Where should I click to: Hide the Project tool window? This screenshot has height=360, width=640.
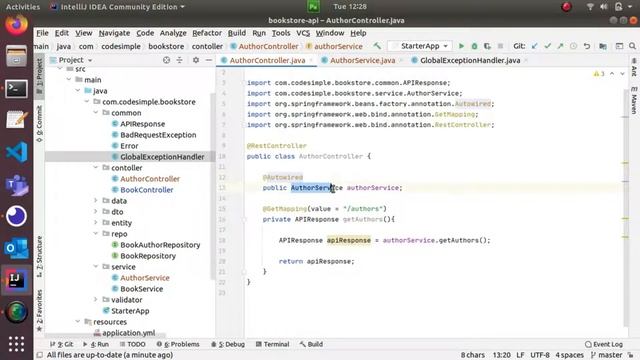(209, 60)
